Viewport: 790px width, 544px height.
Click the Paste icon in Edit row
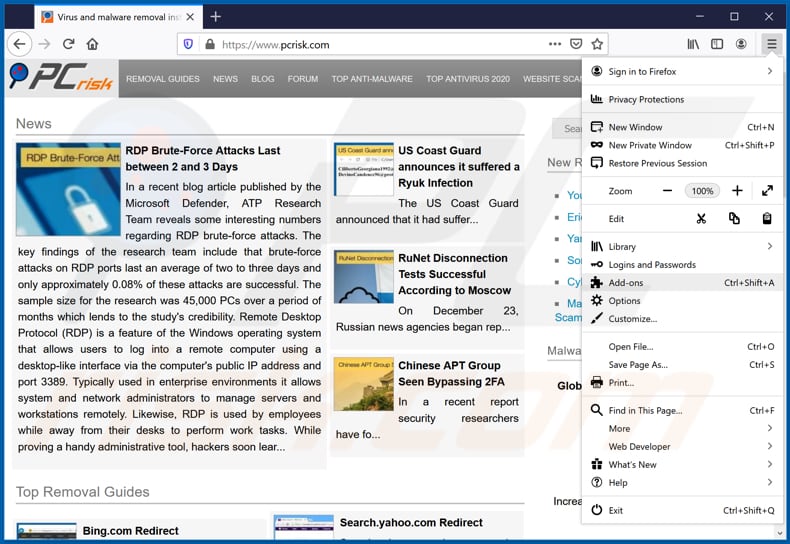point(767,219)
